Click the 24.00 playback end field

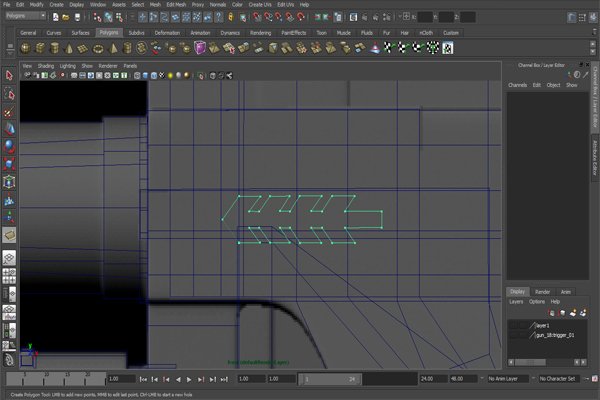tap(434, 379)
